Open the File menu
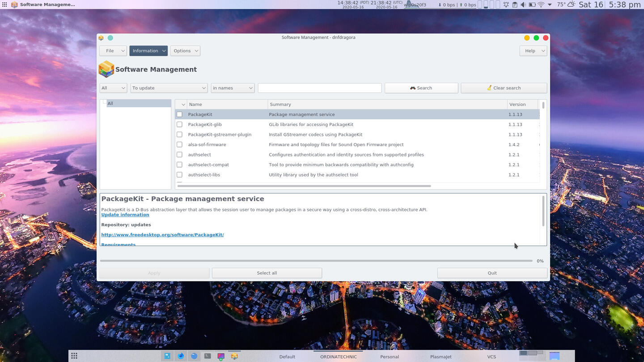Image resolution: width=644 pixels, height=362 pixels. tap(113, 51)
